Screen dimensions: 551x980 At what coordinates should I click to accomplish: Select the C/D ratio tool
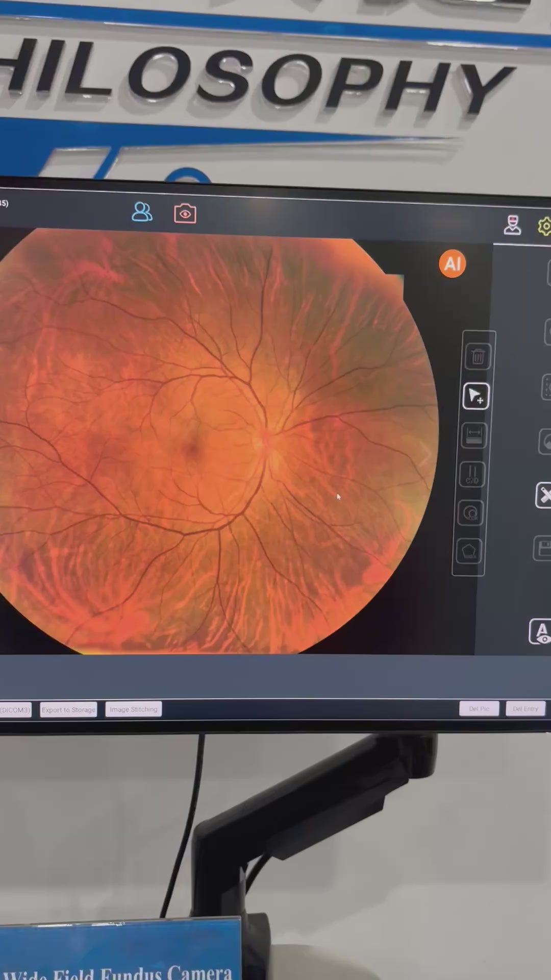pos(472,475)
